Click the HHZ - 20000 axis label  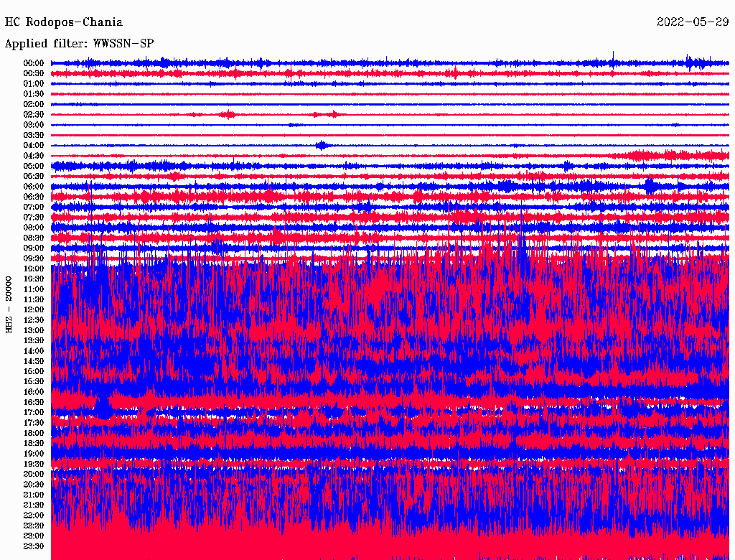pyautogui.click(x=9, y=304)
